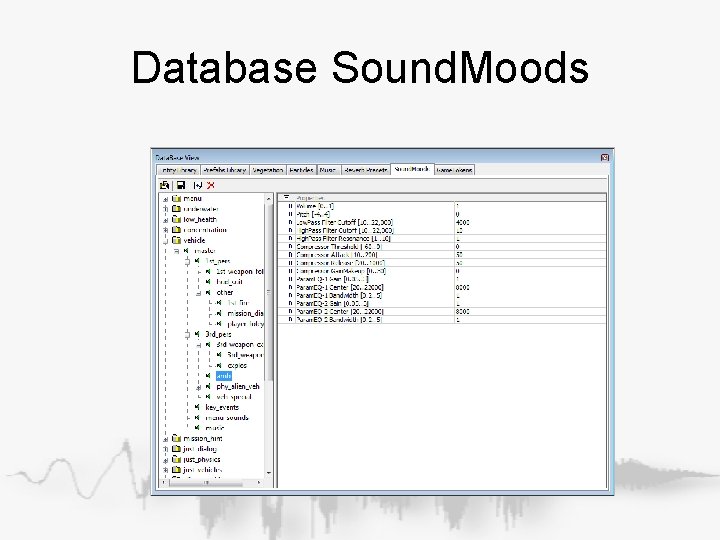Close the DataBase View window

(605, 158)
